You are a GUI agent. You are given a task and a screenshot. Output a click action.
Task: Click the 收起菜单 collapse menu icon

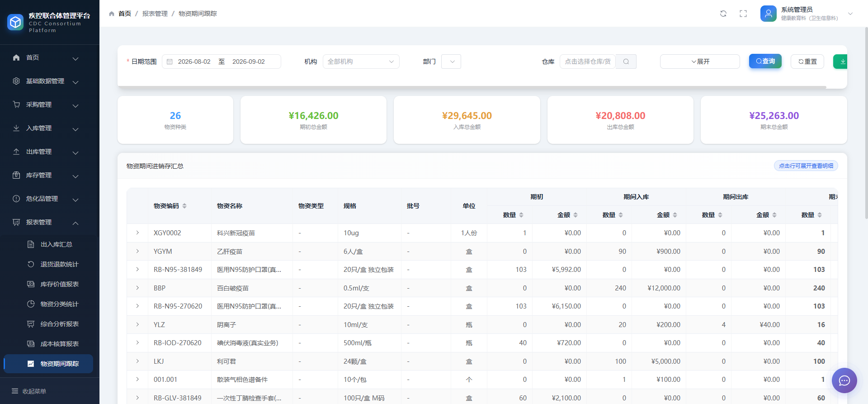(15, 391)
